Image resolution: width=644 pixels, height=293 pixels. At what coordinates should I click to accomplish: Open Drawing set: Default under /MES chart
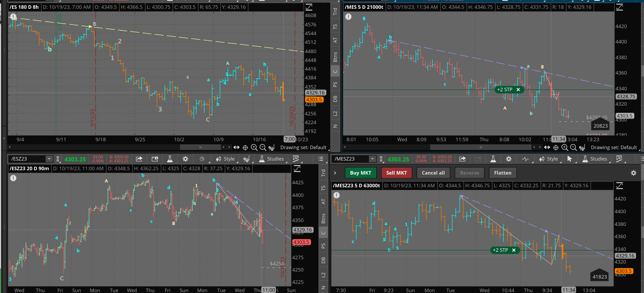pyautogui.click(x=614, y=147)
